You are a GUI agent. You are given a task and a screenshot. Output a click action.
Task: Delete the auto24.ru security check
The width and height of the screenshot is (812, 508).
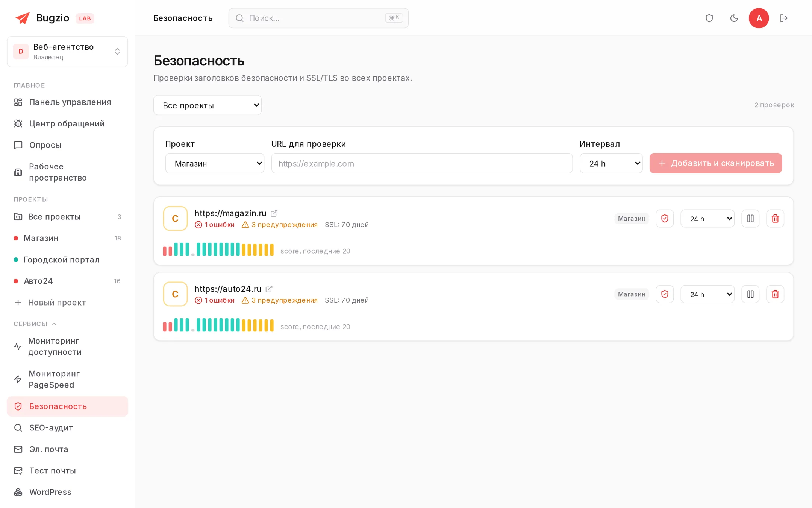[x=775, y=294]
